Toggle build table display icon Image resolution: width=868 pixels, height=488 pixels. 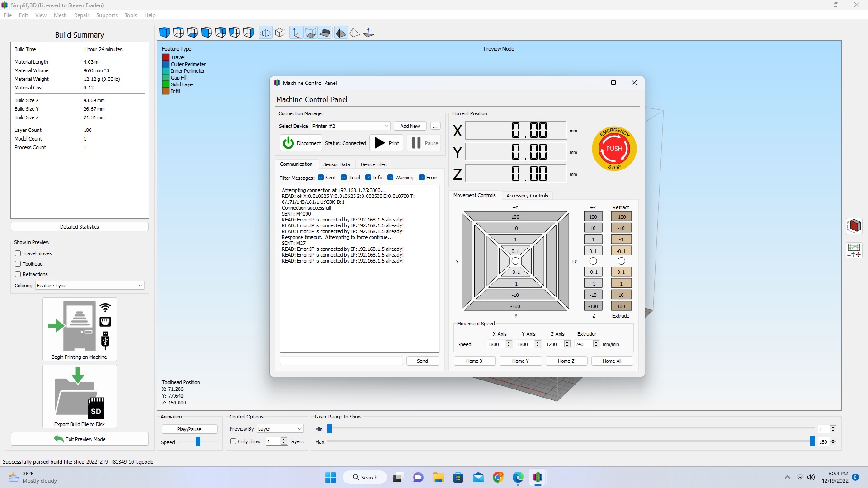325,33
